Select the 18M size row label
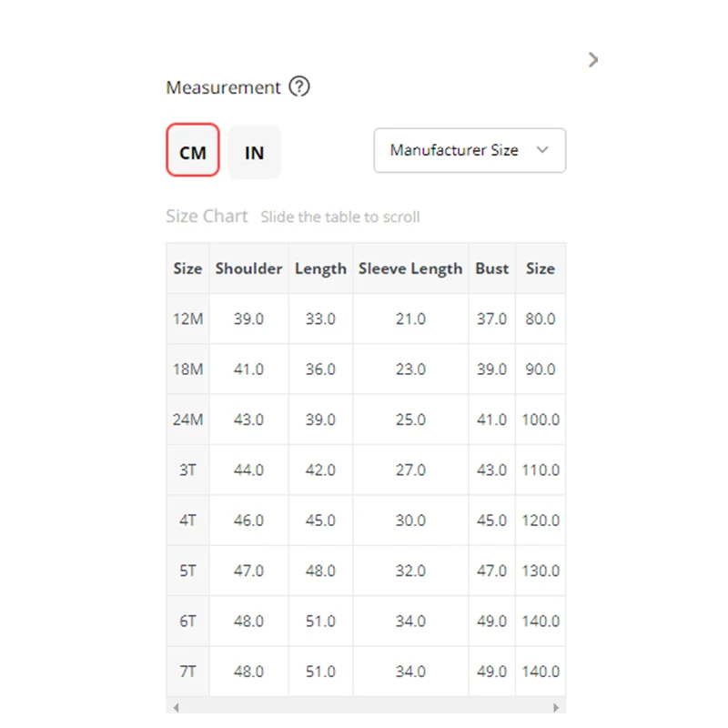This screenshot has width=728, height=728. click(188, 369)
